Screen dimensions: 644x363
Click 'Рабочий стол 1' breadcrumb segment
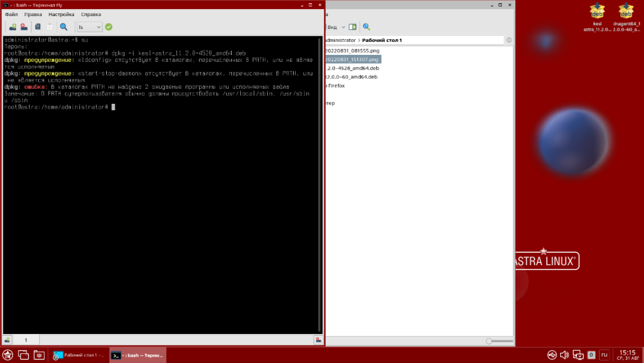(x=382, y=40)
